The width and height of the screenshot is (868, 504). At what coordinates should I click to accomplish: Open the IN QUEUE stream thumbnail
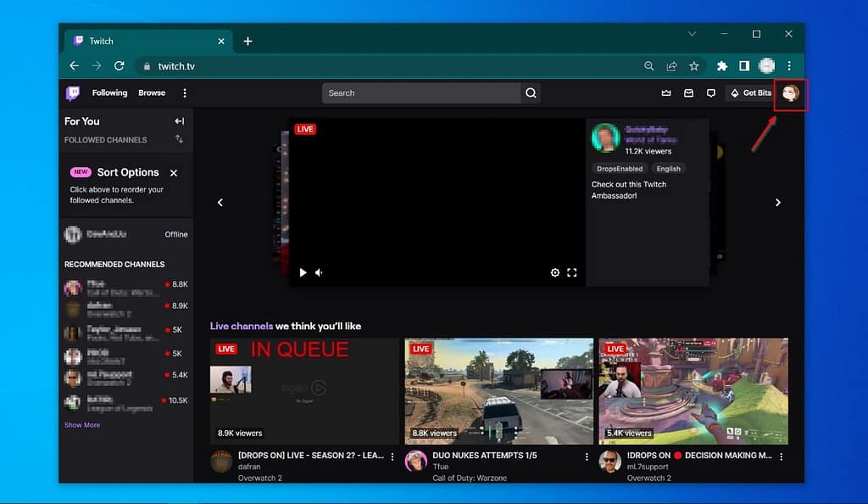click(304, 391)
